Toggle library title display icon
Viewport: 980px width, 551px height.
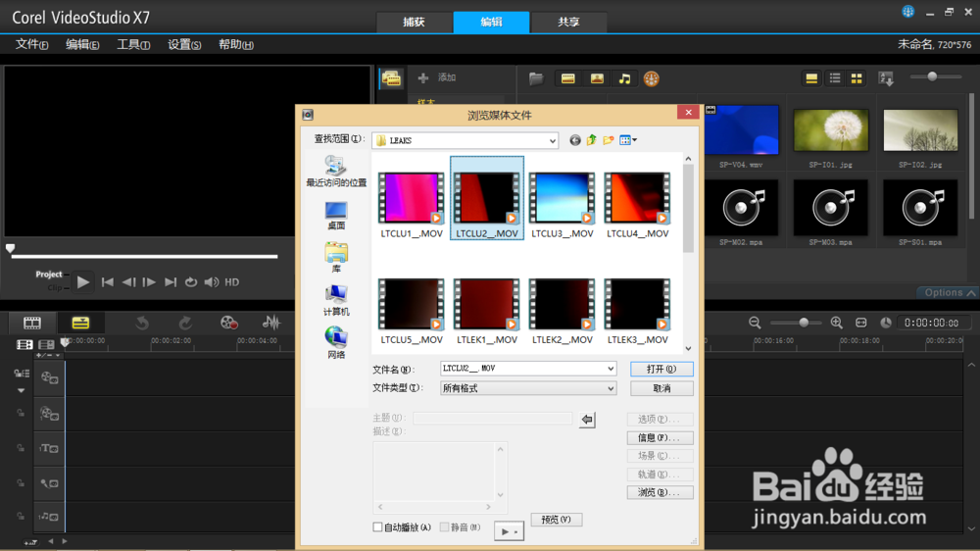pyautogui.click(x=811, y=78)
